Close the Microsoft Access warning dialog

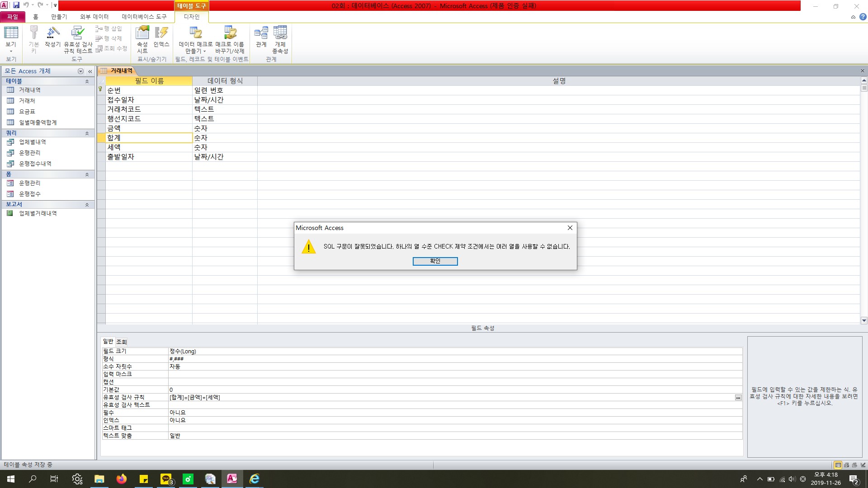pos(570,228)
